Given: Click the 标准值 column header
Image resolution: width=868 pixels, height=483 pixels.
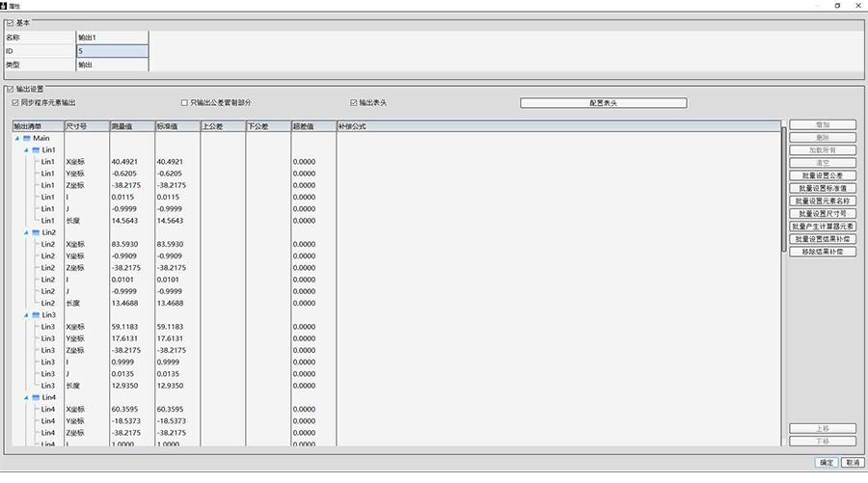Looking at the screenshot, I should click(177, 126).
